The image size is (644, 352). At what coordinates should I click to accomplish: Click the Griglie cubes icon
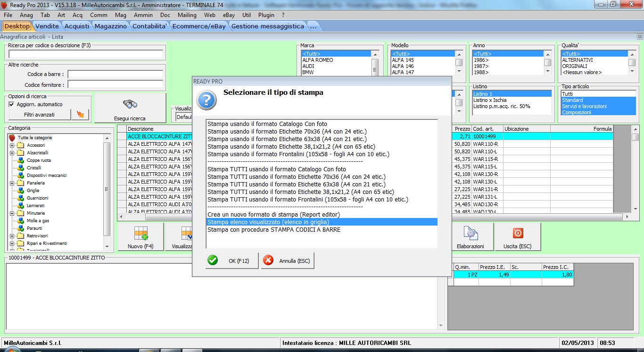pyautogui.click(x=20, y=191)
